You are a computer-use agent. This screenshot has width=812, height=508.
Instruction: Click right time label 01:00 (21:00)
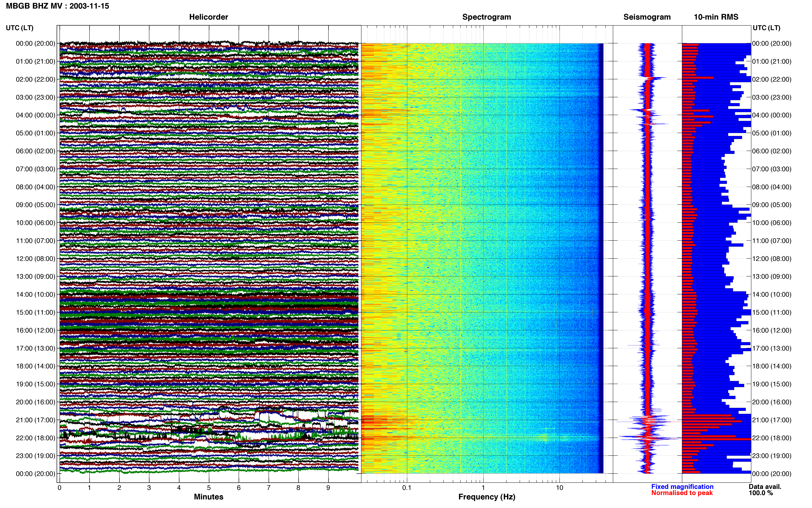[772, 61]
